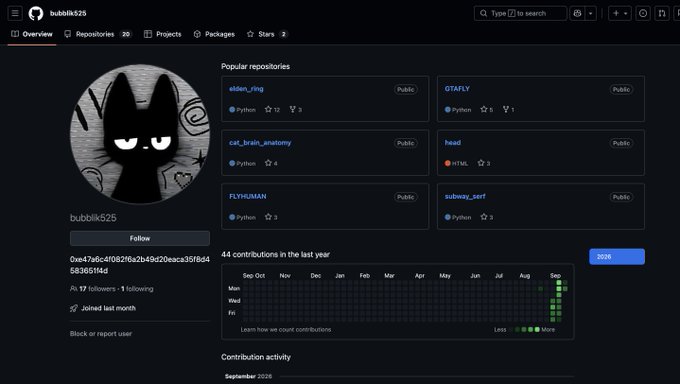Follow the user bubblik525
The image size is (680, 384).
(x=140, y=238)
